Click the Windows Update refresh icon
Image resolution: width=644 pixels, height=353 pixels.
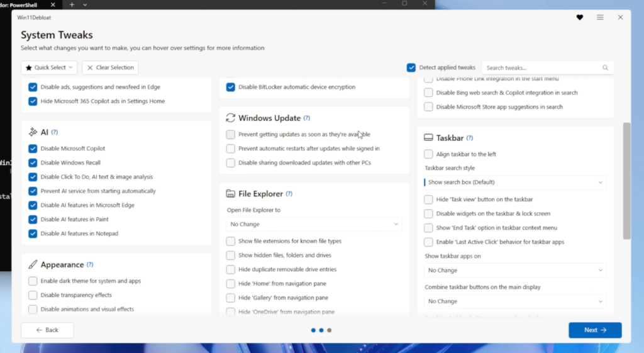click(x=230, y=118)
